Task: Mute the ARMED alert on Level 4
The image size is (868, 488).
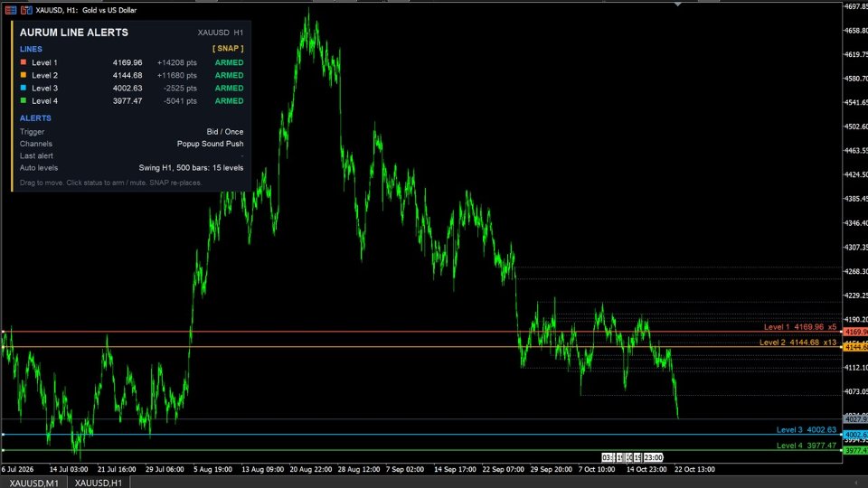Action: pyautogui.click(x=229, y=100)
